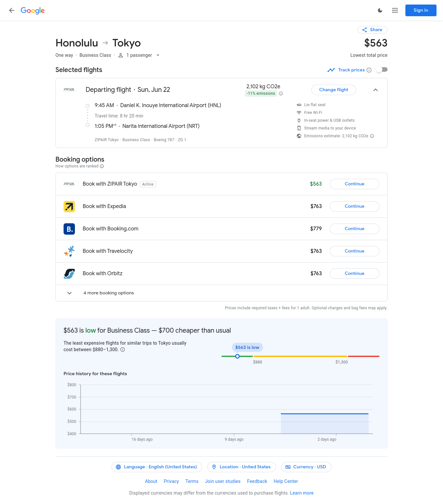
Task: Change Language English (United States) setting
Action: pos(157,467)
